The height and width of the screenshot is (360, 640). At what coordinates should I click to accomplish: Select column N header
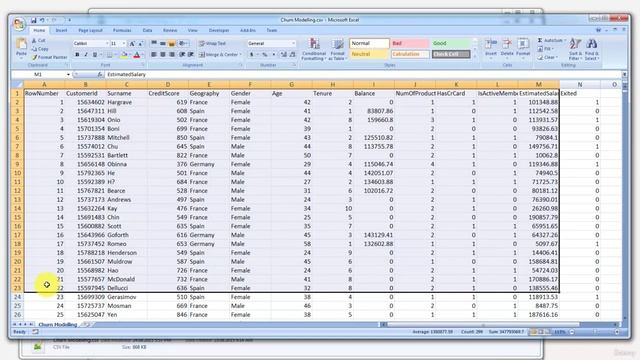point(580,84)
